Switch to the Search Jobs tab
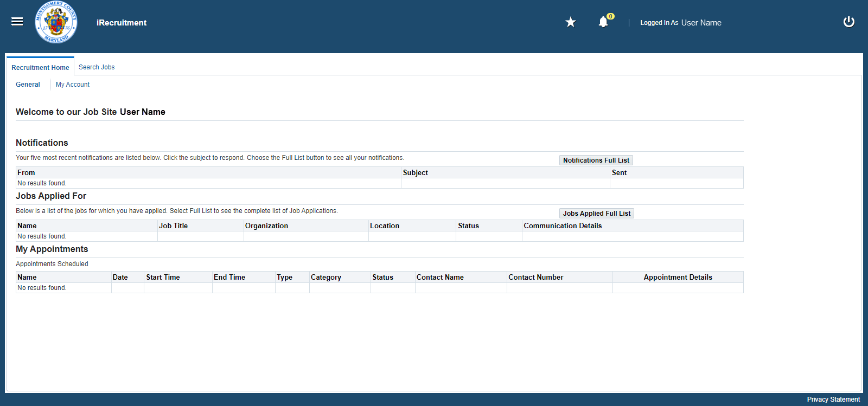The width and height of the screenshot is (868, 406). tap(97, 67)
